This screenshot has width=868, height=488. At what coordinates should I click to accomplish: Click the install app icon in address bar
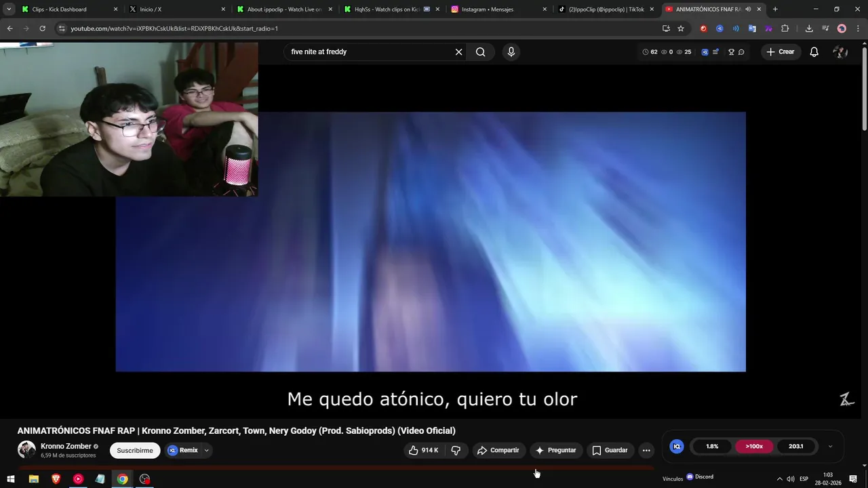666,28
